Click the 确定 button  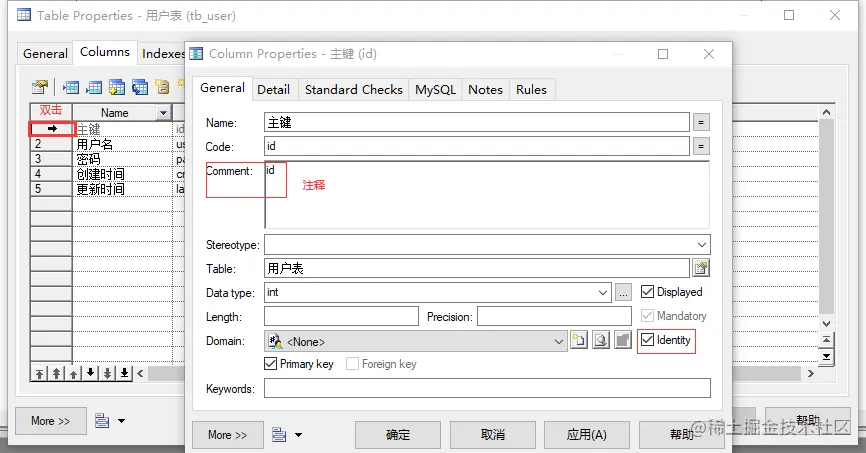tap(398, 435)
